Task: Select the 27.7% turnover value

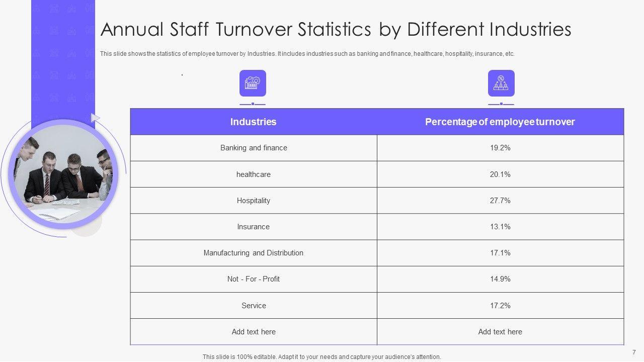Action: [x=500, y=201]
